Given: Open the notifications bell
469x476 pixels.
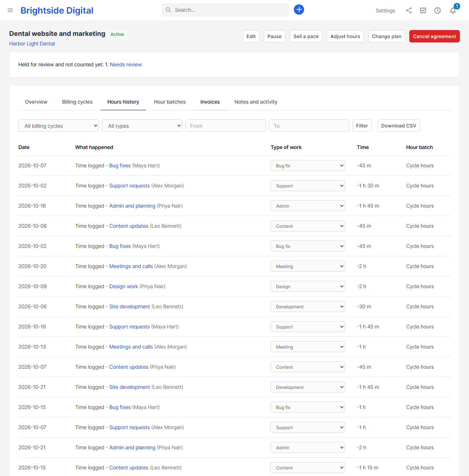Looking at the screenshot, I should 453,11.
